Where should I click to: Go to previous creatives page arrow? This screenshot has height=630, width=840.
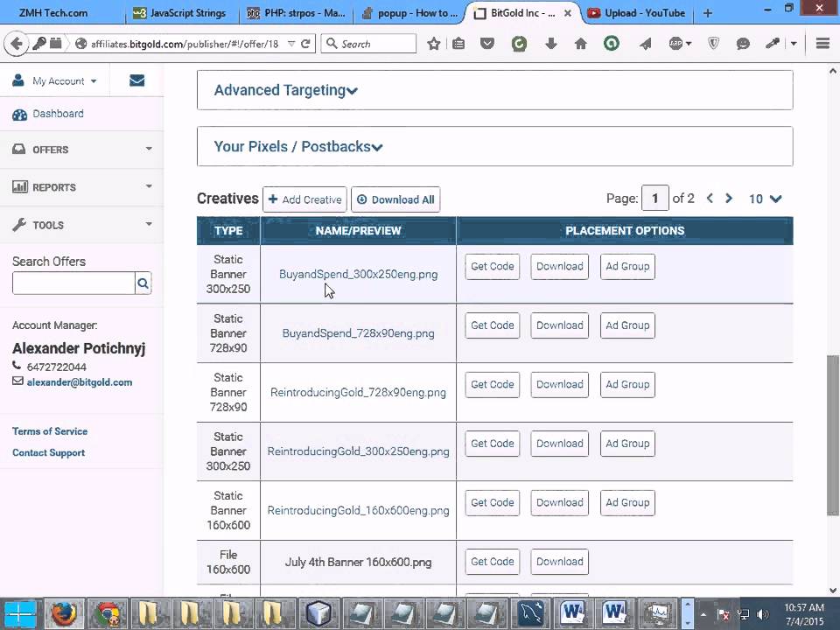coord(710,199)
